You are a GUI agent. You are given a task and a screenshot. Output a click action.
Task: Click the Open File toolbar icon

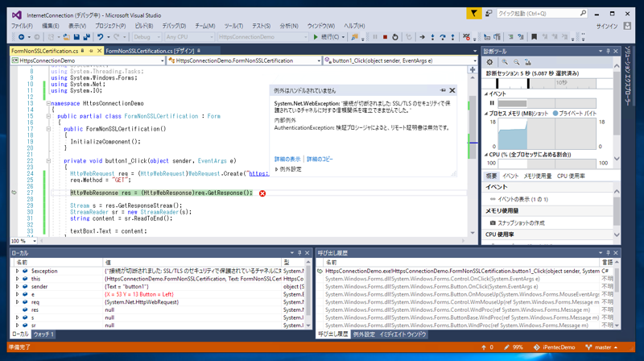[x=66, y=37]
